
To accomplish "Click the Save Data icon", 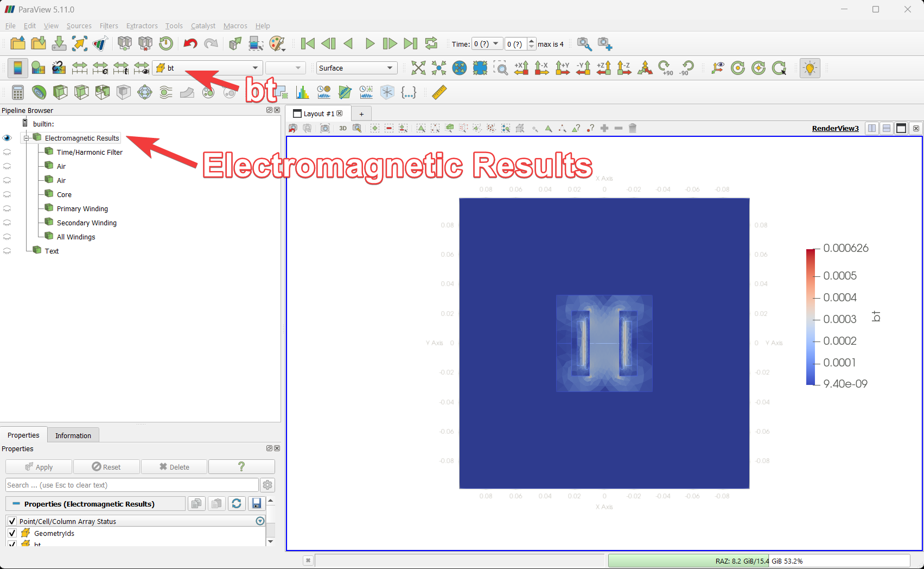I will click(x=59, y=43).
